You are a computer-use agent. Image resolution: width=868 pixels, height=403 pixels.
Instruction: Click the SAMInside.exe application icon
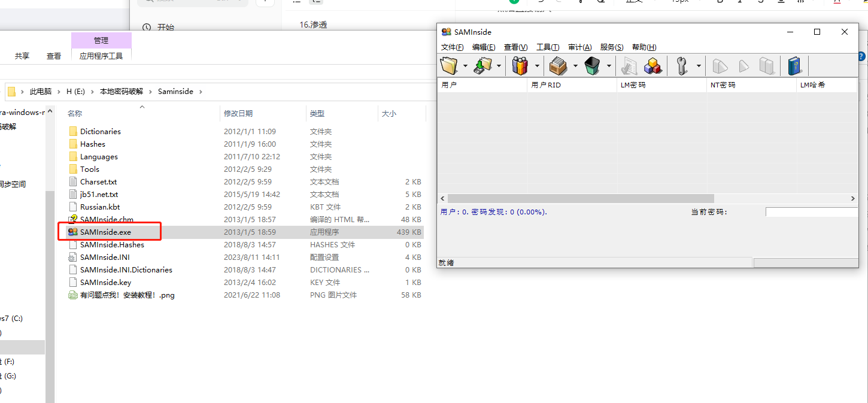pyautogui.click(x=73, y=232)
